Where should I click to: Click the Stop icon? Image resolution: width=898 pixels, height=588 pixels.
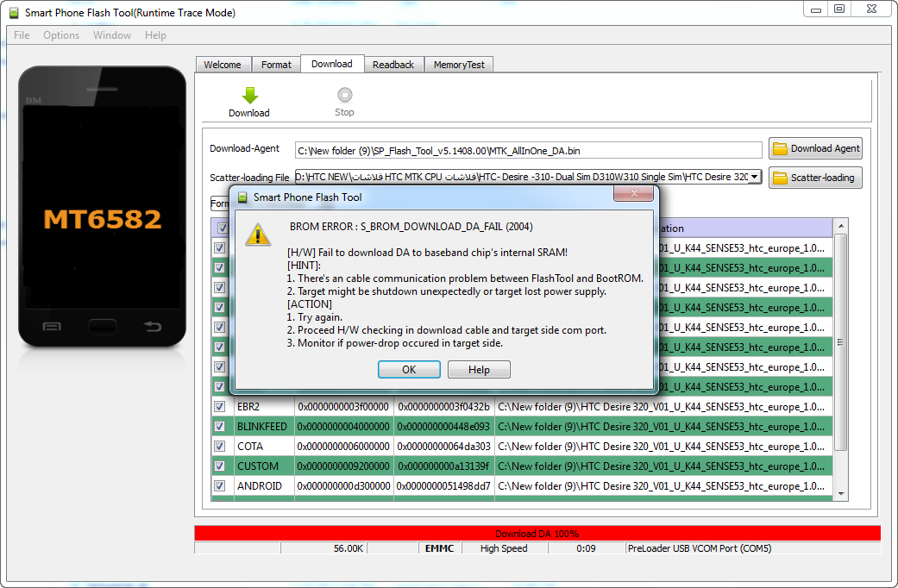[x=345, y=95]
